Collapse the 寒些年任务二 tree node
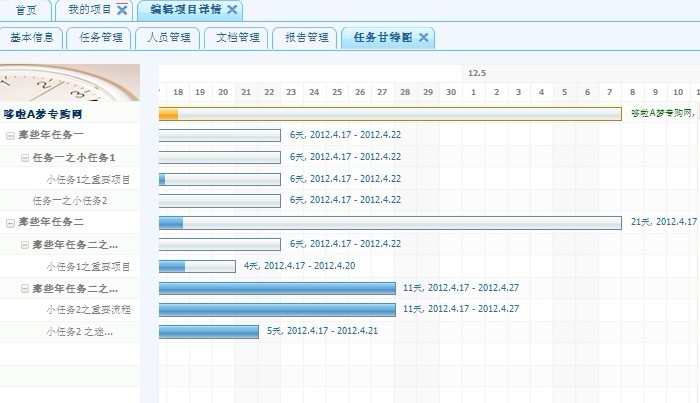700x403 pixels. tap(10, 222)
